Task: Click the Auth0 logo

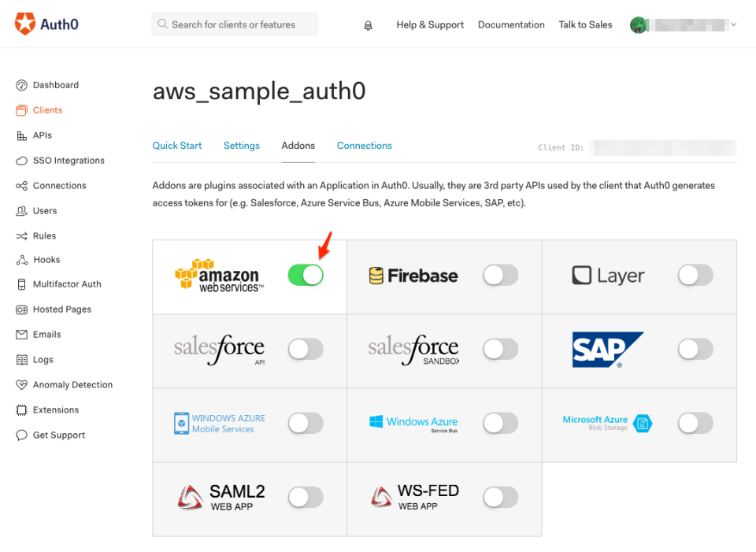Action: (46, 24)
